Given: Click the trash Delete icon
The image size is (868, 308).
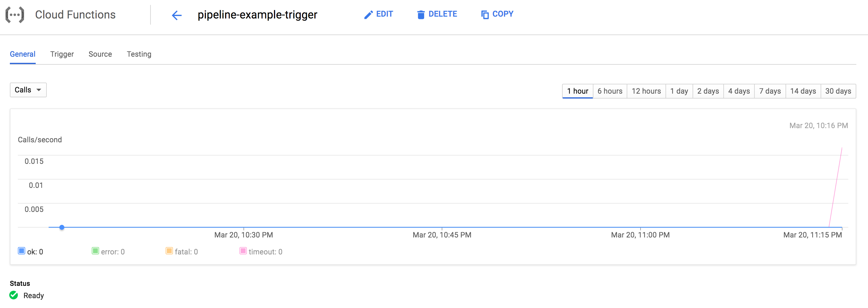Looking at the screenshot, I should (421, 15).
